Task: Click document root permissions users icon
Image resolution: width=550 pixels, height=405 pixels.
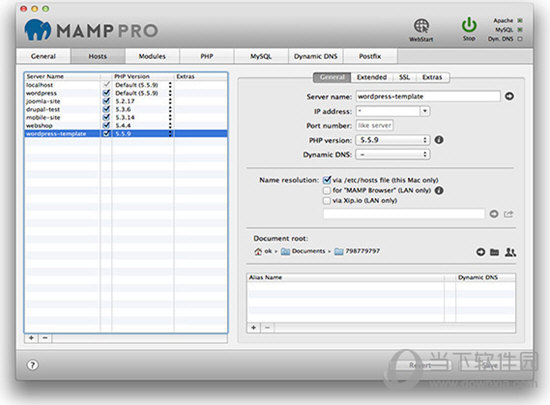Action: [x=510, y=252]
